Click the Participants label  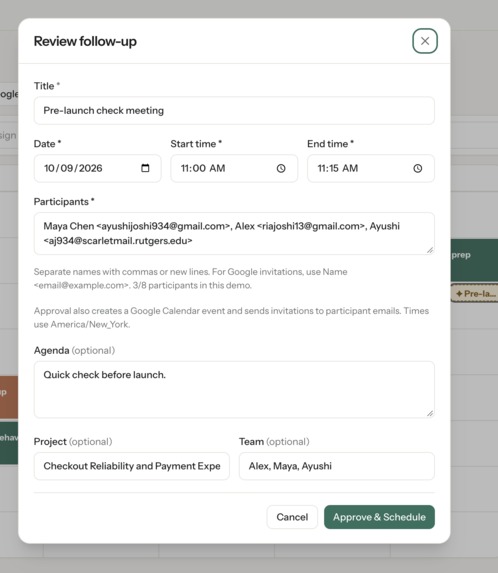[x=64, y=202]
